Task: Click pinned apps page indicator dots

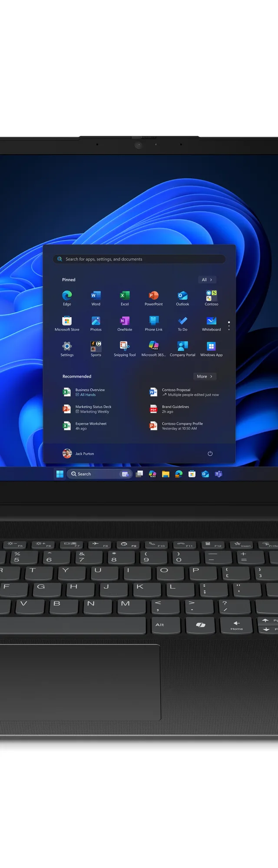Action: coord(229,326)
